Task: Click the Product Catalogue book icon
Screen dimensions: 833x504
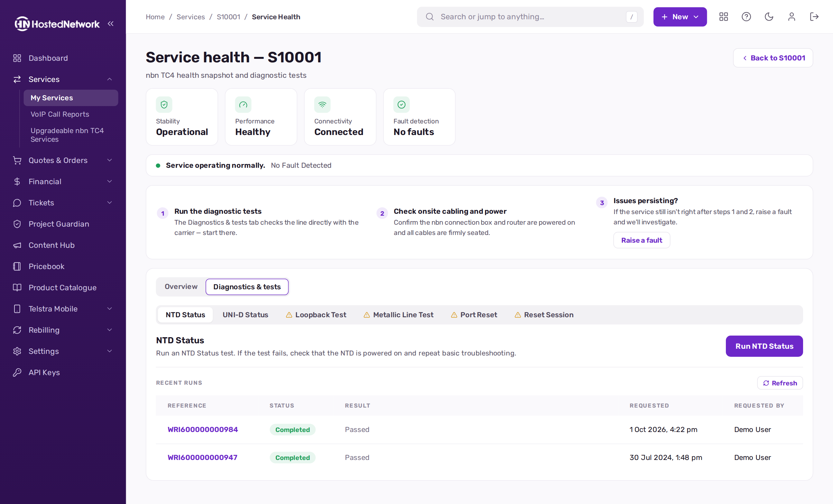Action: [x=17, y=287]
